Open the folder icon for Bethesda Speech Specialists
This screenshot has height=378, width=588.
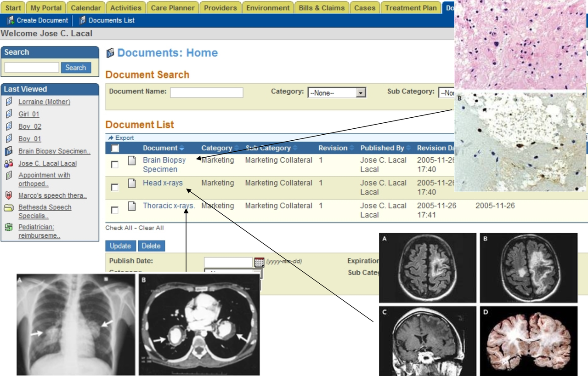click(x=8, y=207)
